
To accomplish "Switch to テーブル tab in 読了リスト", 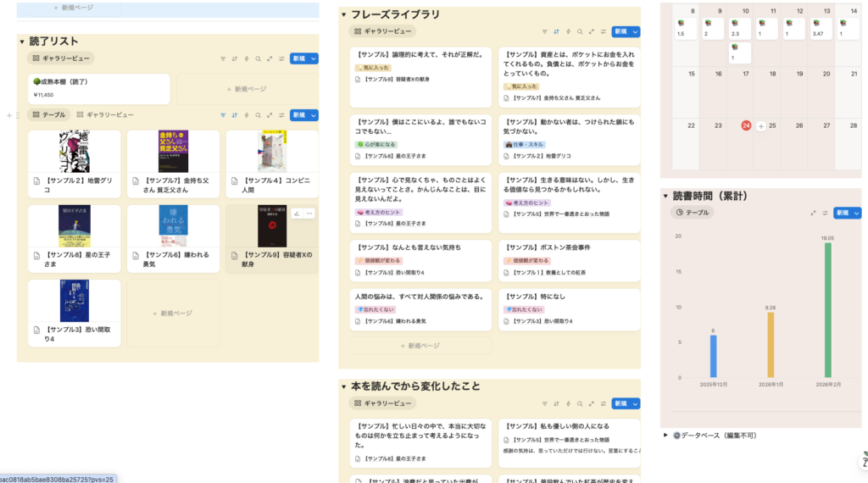I will tap(48, 114).
